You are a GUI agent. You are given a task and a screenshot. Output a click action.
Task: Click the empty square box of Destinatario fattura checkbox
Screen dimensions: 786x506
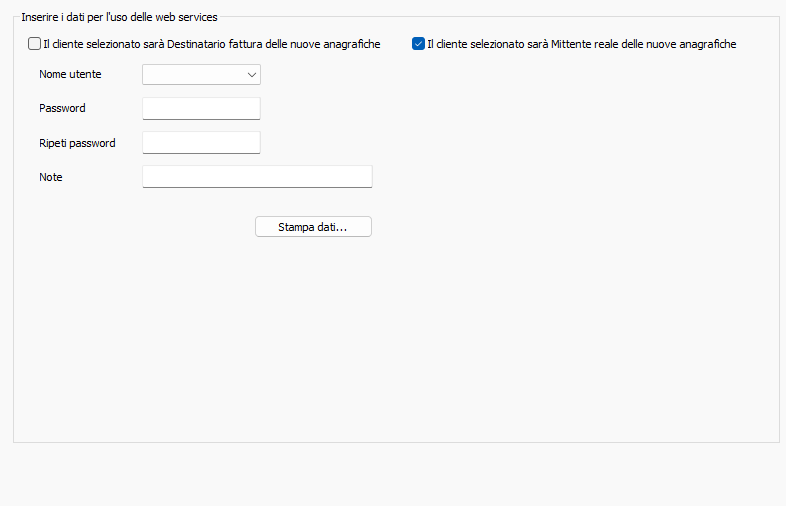[35, 44]
